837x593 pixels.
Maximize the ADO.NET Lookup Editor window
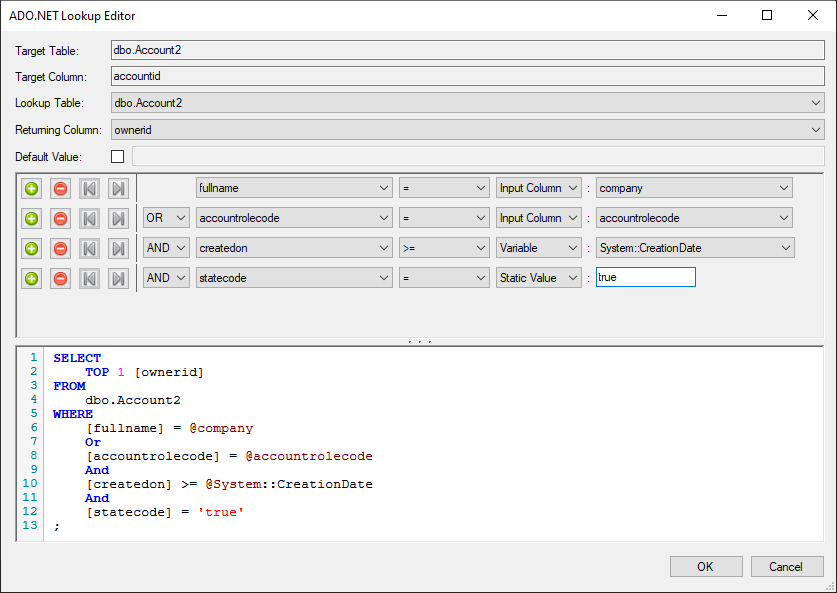[767, 15]
